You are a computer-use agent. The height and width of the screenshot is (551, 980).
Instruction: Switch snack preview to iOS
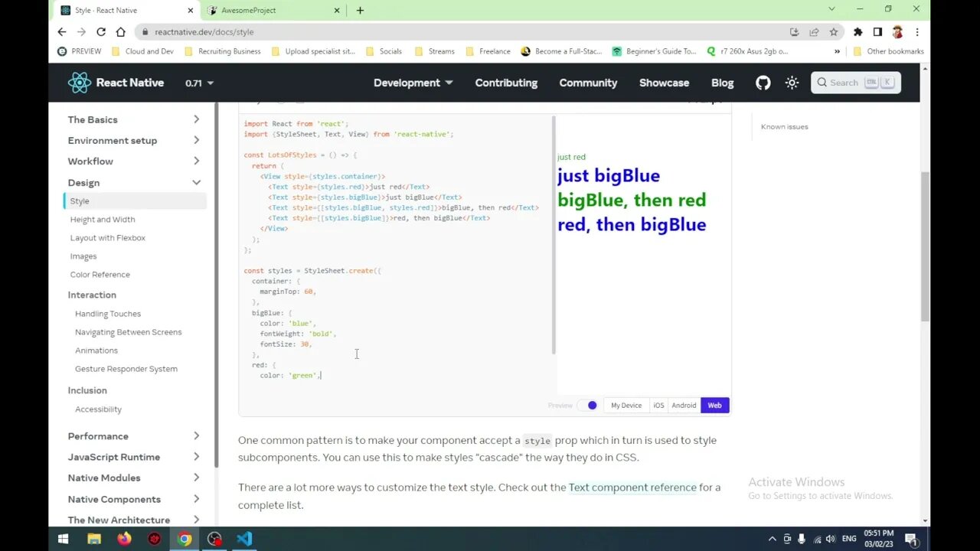pos(658,405)
